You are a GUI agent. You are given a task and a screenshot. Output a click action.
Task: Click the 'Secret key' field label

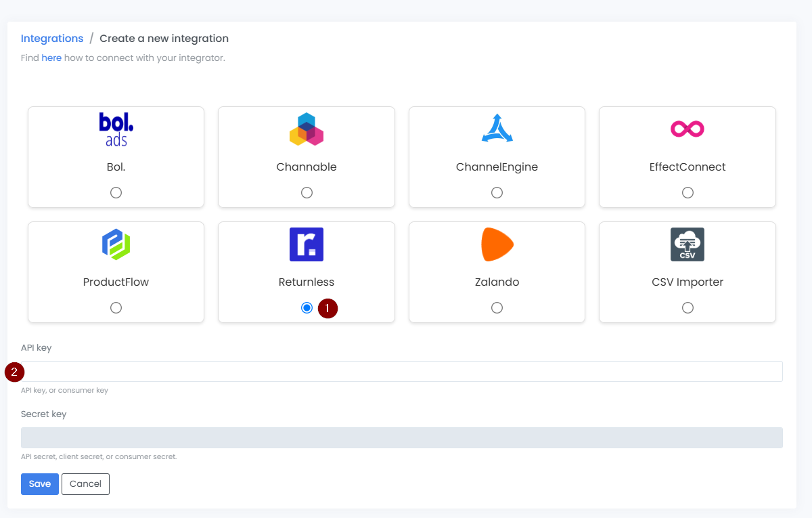[x=44, y=414]
